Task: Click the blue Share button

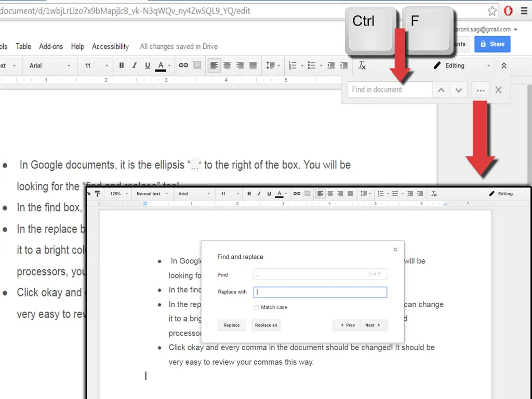Action: tap(492, 44)
